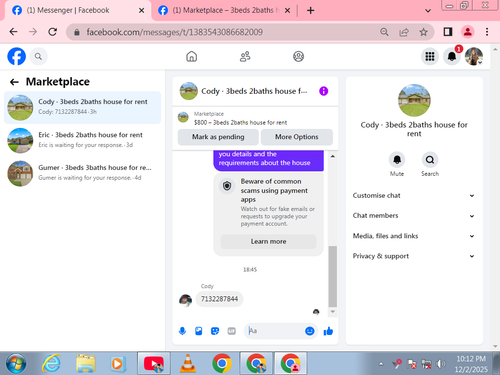This screenshot has height=375, width=500.
Task: Open Cody conversation header title
Action: point(254,91)
